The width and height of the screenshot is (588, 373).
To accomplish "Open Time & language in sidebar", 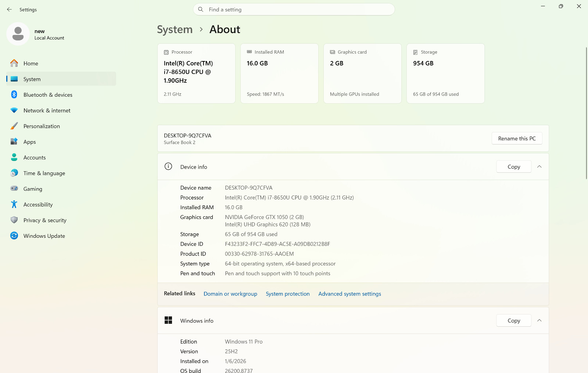I will [x=61, y=173].
